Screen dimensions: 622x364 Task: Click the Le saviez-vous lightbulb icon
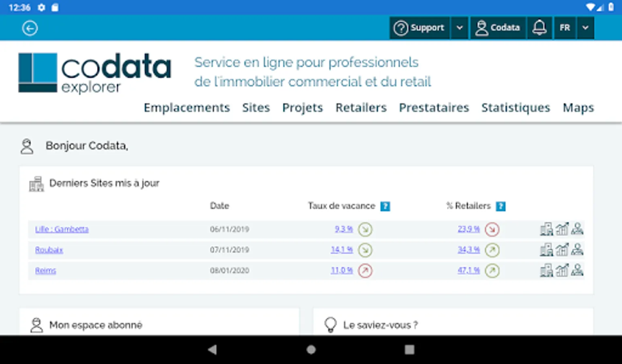330,325
